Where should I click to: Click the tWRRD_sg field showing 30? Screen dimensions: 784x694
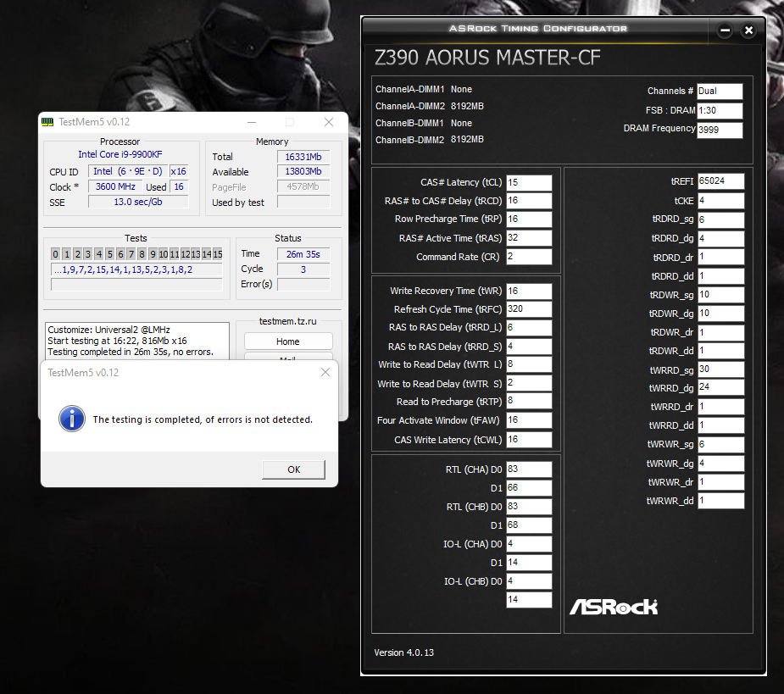coord(721,369)
